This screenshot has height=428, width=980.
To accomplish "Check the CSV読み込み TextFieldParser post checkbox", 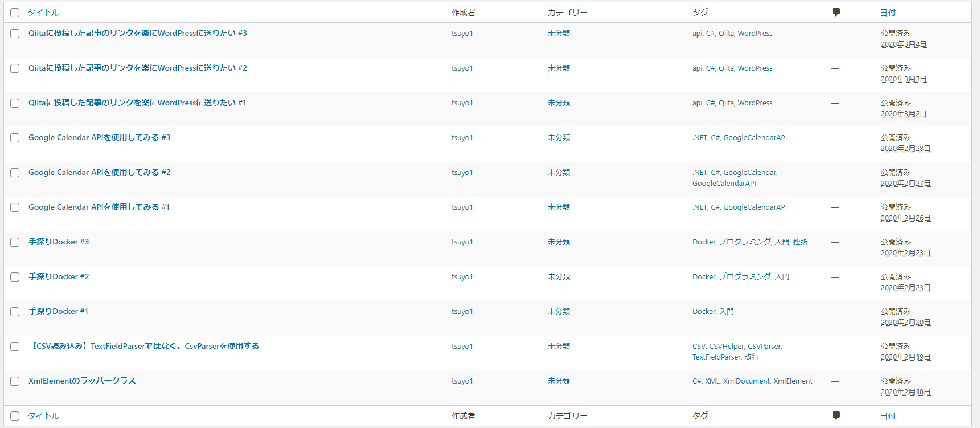I will (x=15, y=347).
